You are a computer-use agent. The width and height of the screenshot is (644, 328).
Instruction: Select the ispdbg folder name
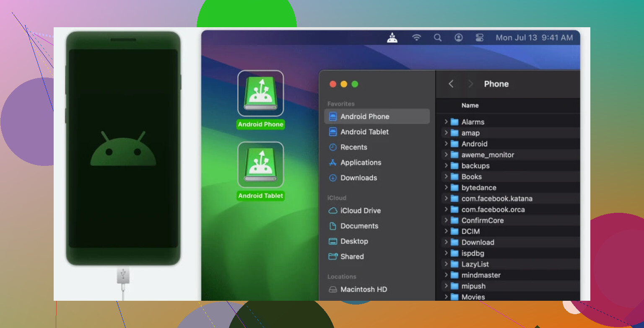pos(473,253)
